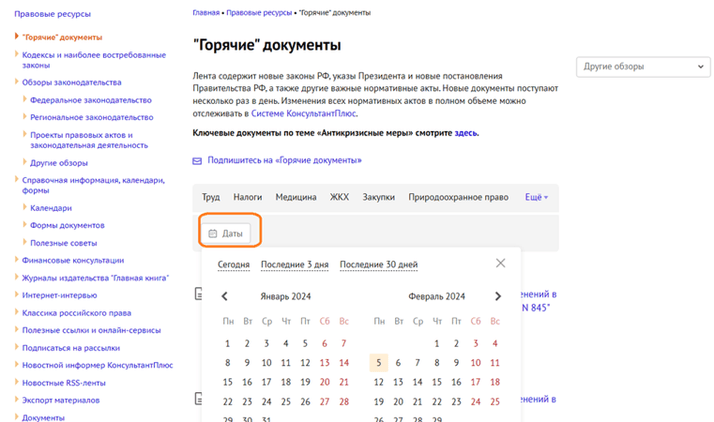Pick the Последние 30 дней date range
Image resolution: width=714 pixels, height=422 pixels.
pyautogui.click(x=378, y=265)
